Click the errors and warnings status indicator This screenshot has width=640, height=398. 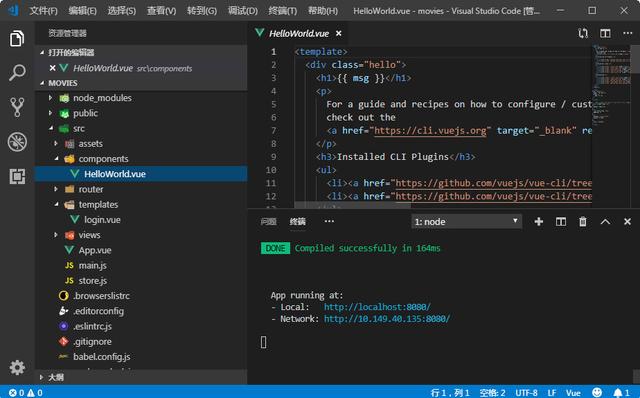pos(25,393)
